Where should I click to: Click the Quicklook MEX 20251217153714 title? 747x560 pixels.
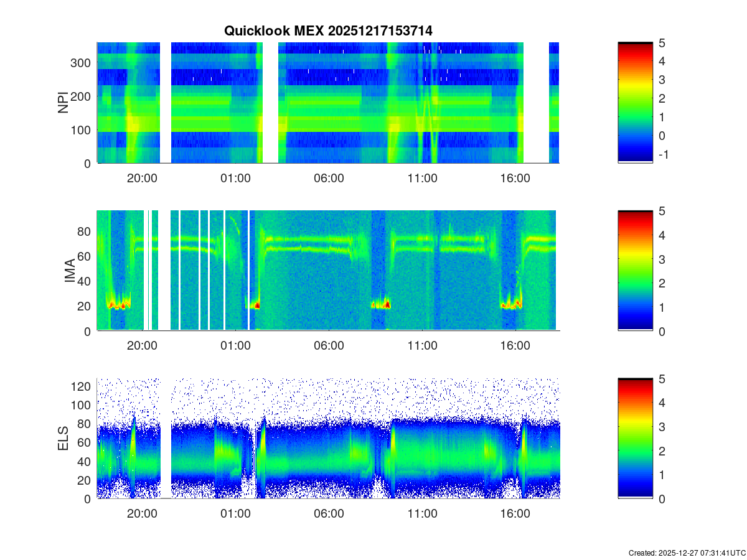pos(328,30)
